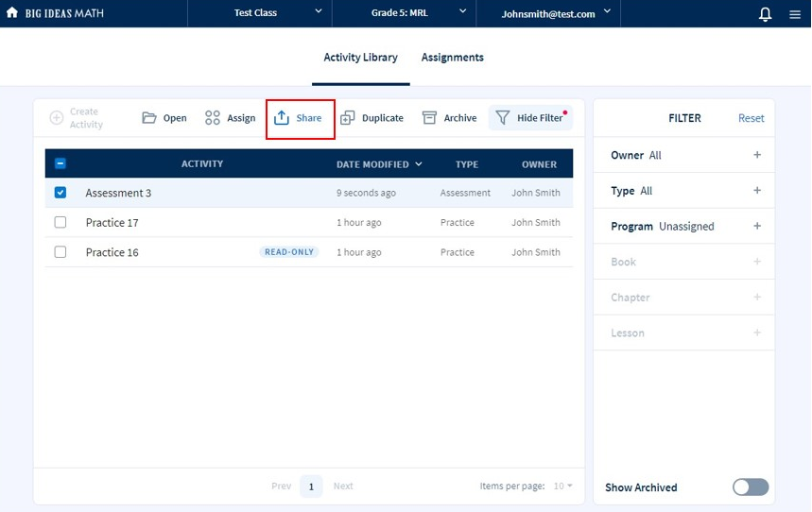812x512 pixels.
Task: Click the '9 seconds ago' date cell
Action: click(x=366, y=193)
